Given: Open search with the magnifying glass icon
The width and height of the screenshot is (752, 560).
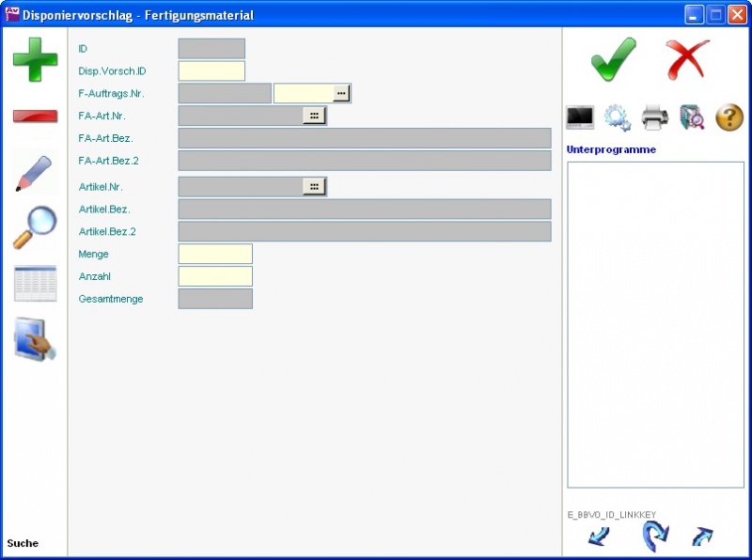Looking at the screenshot, I should pos(35,227).
